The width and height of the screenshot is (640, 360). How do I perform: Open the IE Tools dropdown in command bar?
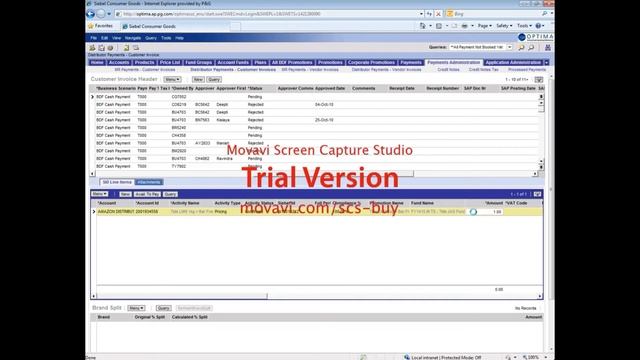(x=524, y=26)
